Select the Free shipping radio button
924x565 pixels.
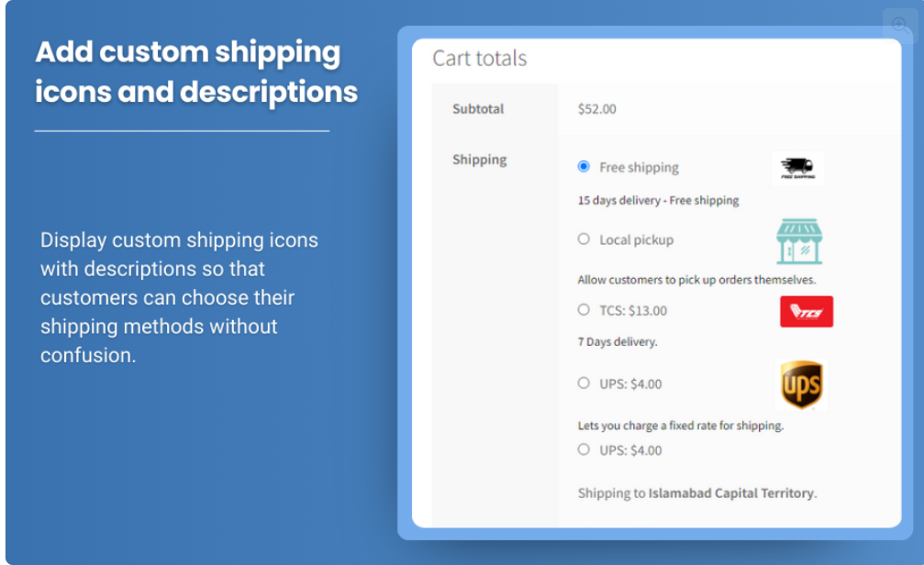pyautogui.click(x=584, y=167)
